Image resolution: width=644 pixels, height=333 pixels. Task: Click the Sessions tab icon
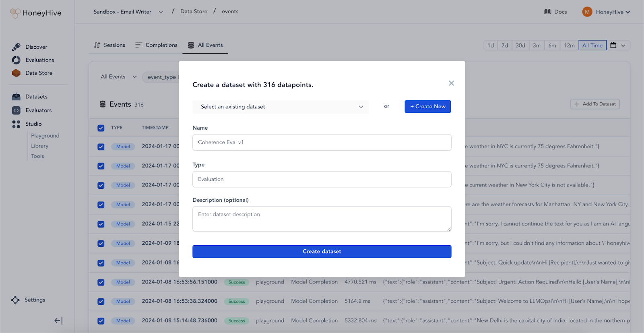coord(97,45)
